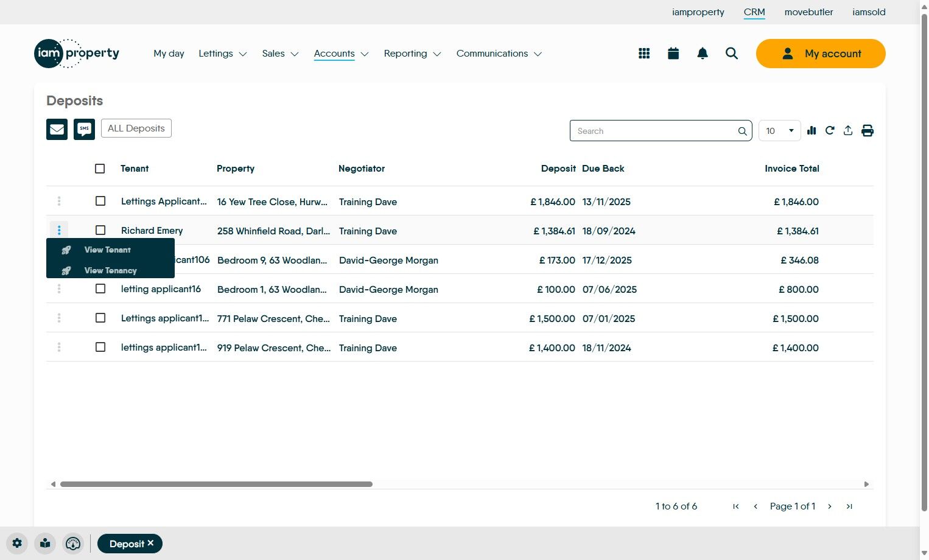Expand the Accounts menu
This screenshot has width=929, height=560.
click(x=342, y=54)
